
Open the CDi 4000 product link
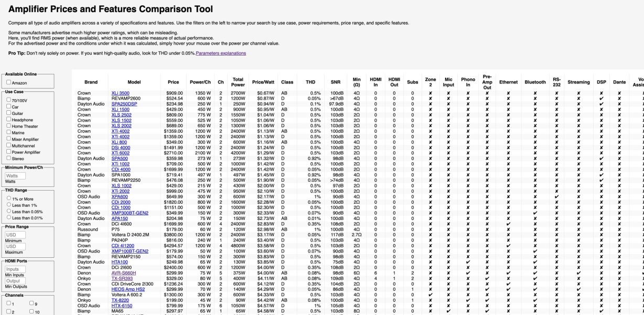tap(121, 169)
